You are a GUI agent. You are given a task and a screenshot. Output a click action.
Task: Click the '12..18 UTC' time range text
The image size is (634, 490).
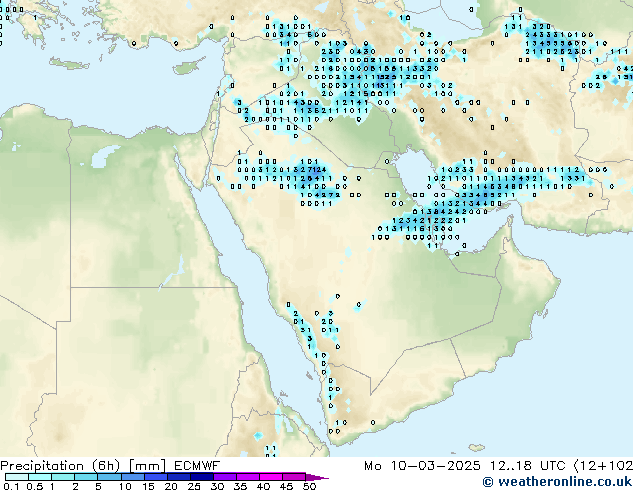click(527, 466)
